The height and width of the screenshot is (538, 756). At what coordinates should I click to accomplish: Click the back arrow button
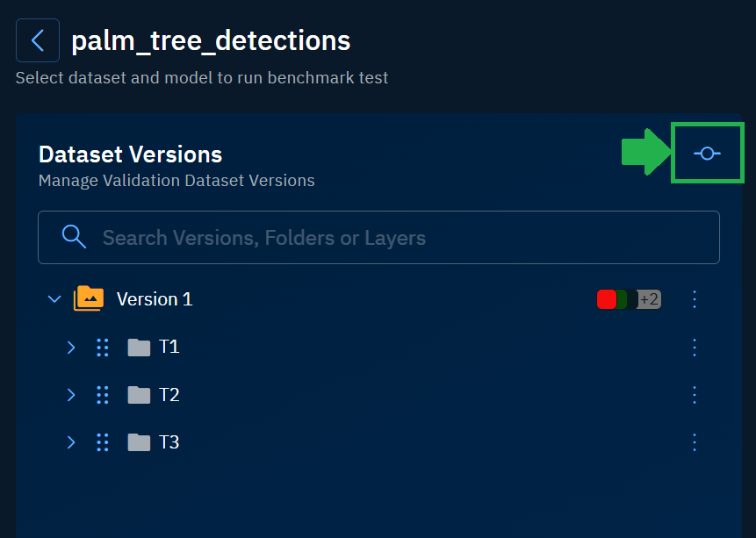coord(38,40)
